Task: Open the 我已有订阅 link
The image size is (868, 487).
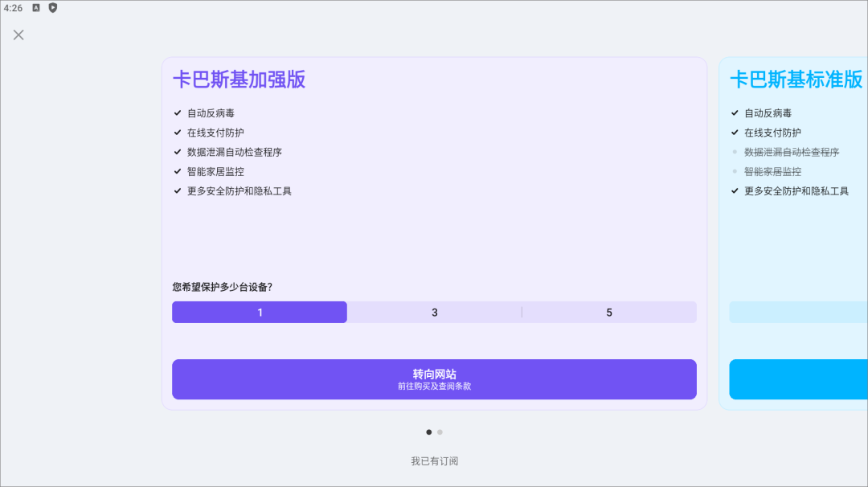Action: 435,461
